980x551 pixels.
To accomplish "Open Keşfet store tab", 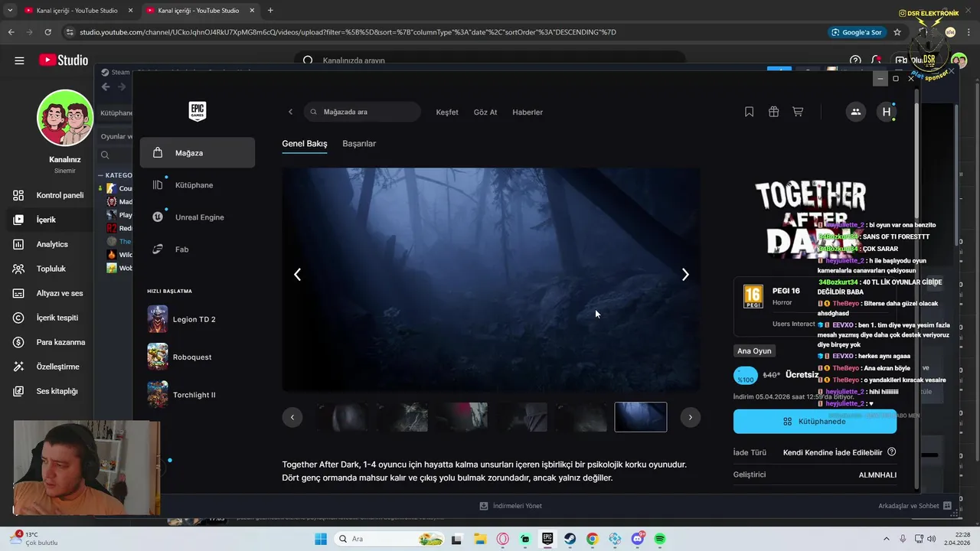I will pos(447,112).
